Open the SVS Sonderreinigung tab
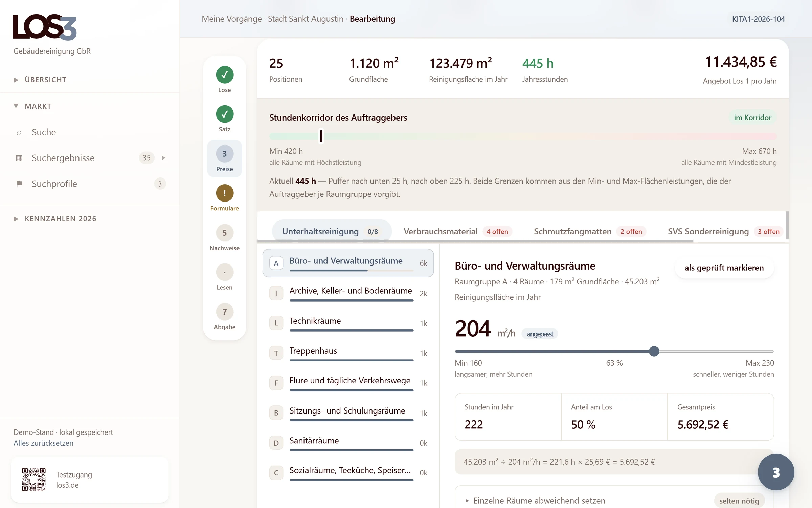The width and height of the screenshot is (812, 508). point(725,231)
